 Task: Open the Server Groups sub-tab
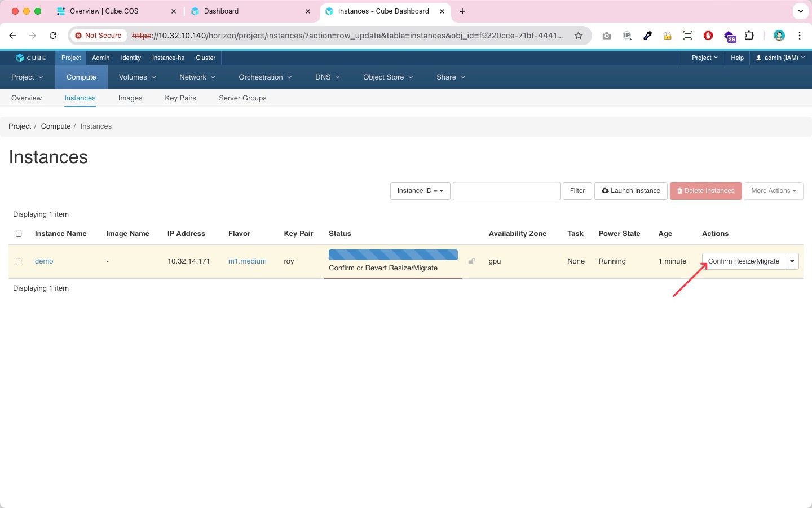click(242, 98)
